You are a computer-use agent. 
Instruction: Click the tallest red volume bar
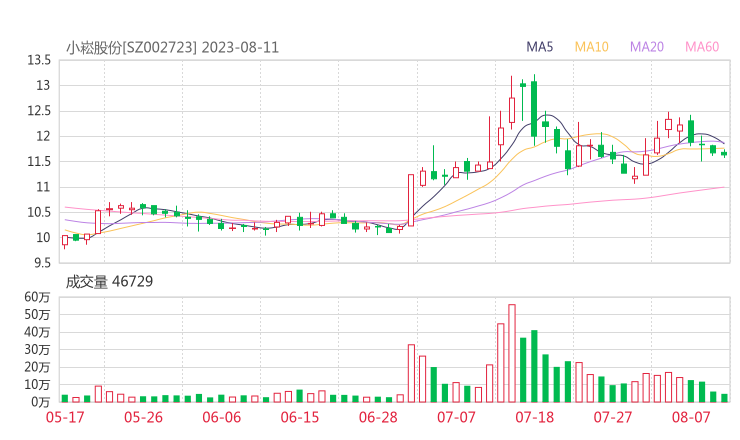tap(512, 353)
